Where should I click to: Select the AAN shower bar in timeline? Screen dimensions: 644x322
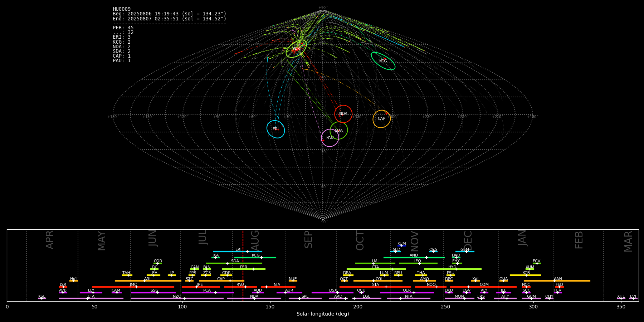click(557, 281)
